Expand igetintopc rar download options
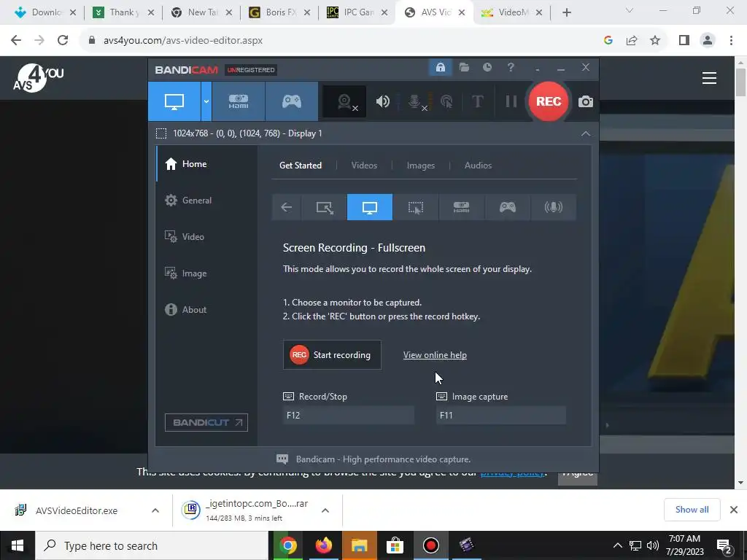747x560 pixels. click(x=325, y=510)
